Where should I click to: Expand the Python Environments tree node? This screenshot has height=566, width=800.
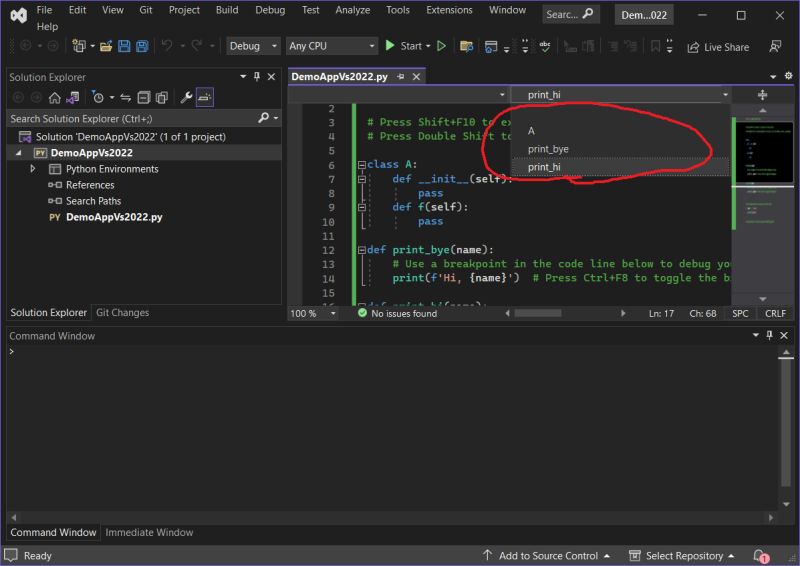(x=33, y=169)
